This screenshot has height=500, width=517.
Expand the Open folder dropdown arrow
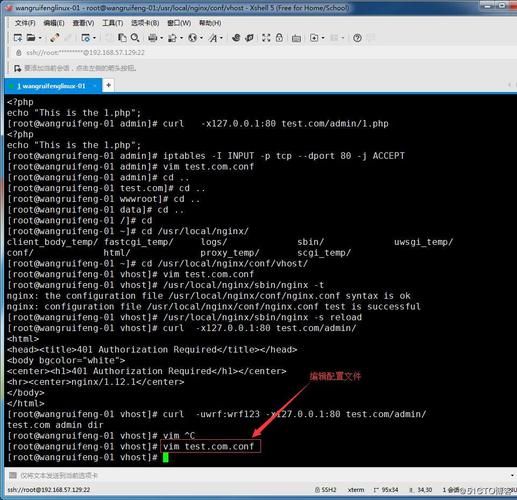point(40,38)
